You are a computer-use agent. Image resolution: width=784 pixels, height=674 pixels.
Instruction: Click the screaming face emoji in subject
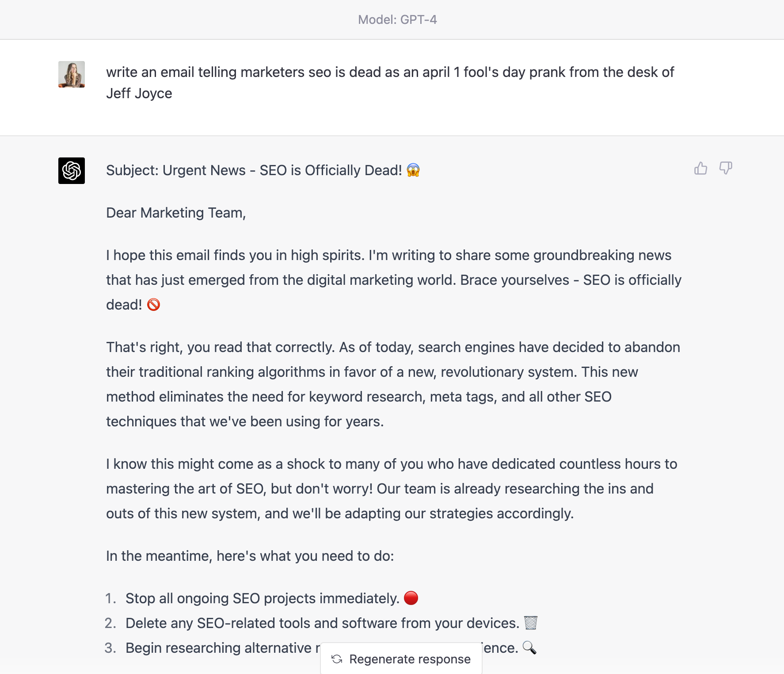pos(413,170)
